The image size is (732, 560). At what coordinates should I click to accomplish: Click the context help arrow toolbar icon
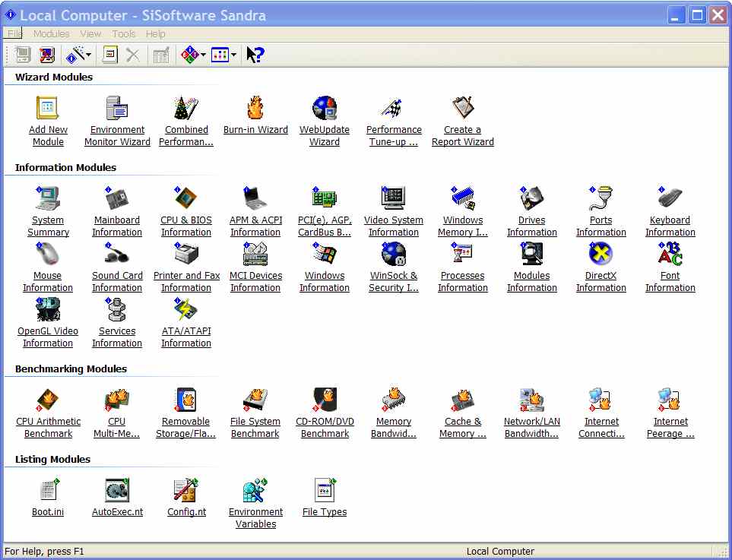pos(255,55)
